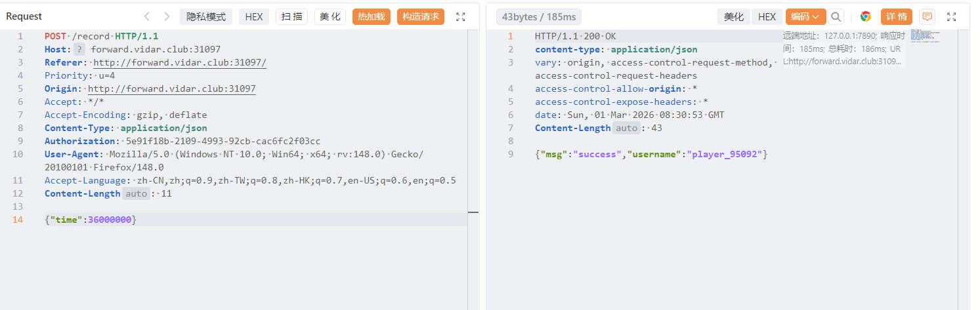Expand the Request panel to fullscreen
The image size is (980, 310).
[461, 17]
